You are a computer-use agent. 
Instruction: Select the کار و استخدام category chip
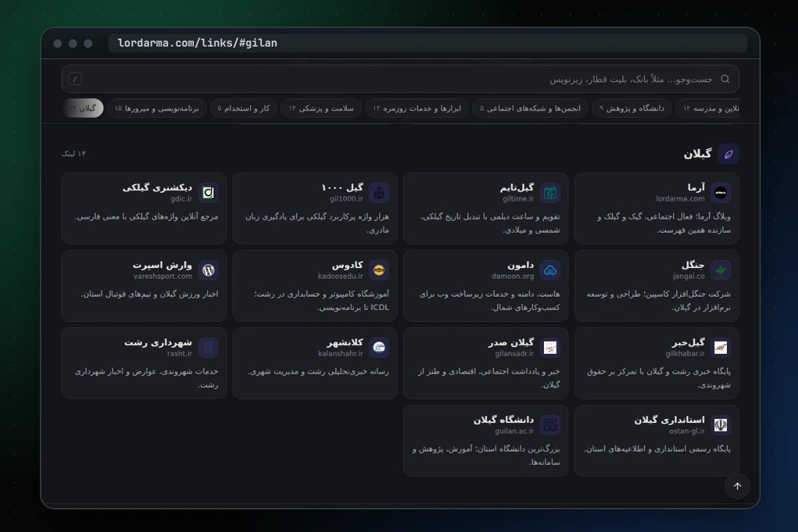243,108
